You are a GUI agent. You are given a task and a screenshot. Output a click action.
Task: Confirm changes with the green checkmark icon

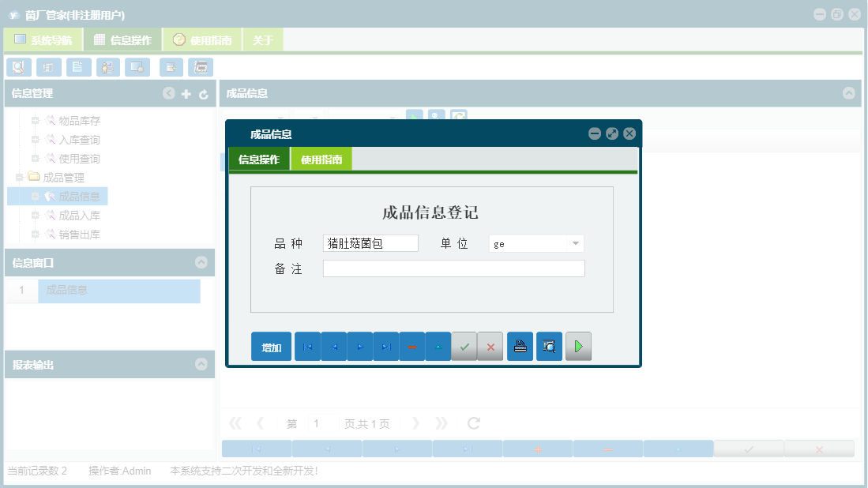[464, 346]
